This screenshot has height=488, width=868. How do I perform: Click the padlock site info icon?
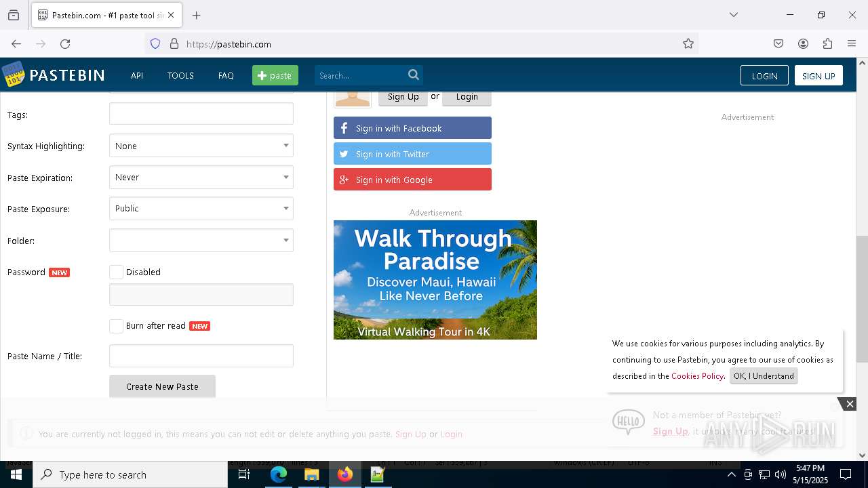coord(174,43)
